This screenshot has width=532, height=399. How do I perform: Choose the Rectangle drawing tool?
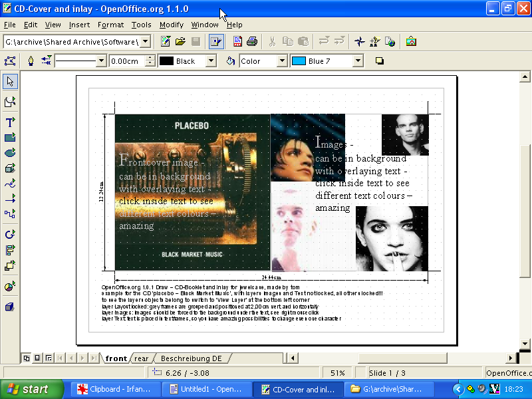pos(10,138)
